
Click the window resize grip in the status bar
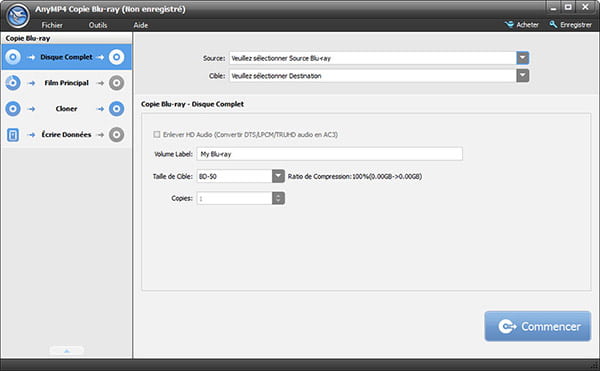594,365
